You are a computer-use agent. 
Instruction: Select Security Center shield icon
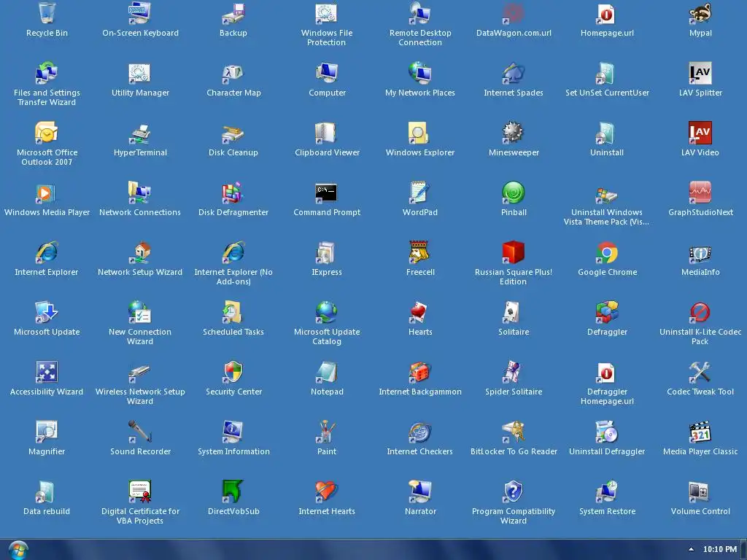(x=233, y=372)
